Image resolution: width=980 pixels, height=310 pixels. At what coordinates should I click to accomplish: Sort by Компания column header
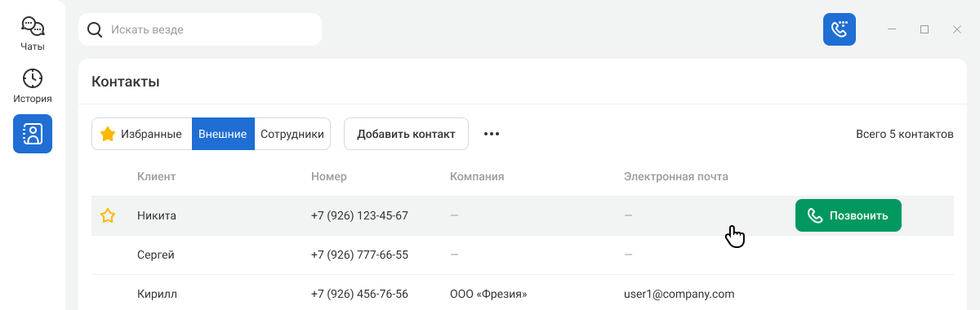click(477, 176)
